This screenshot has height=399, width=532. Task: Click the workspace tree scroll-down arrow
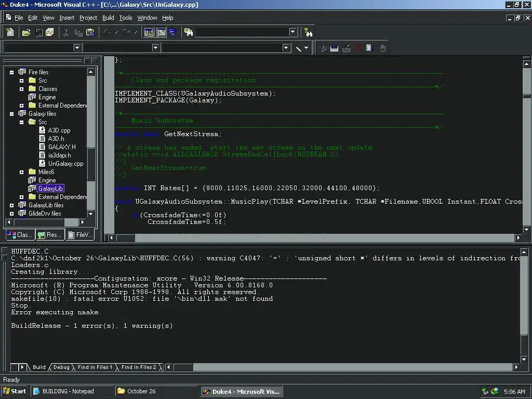click(x=90, y=214)
